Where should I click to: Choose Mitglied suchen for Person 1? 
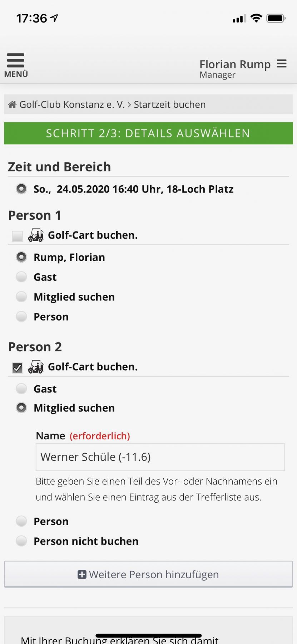point(21,297)
